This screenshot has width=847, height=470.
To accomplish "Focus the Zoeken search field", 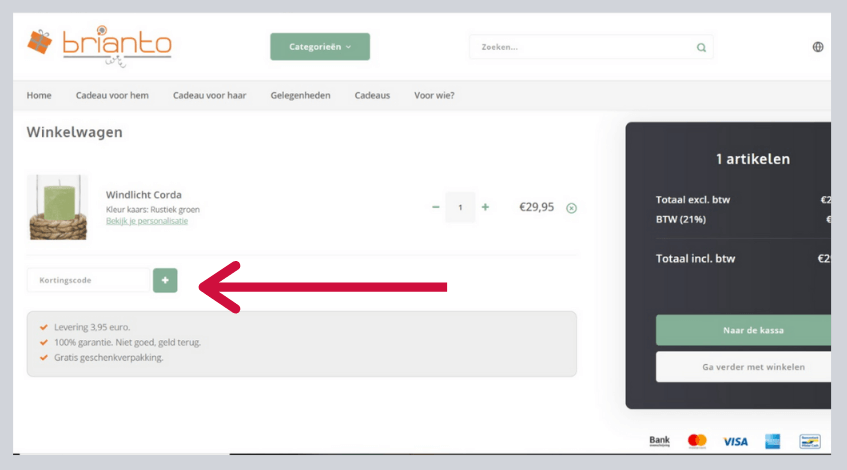I will [580, 47].
